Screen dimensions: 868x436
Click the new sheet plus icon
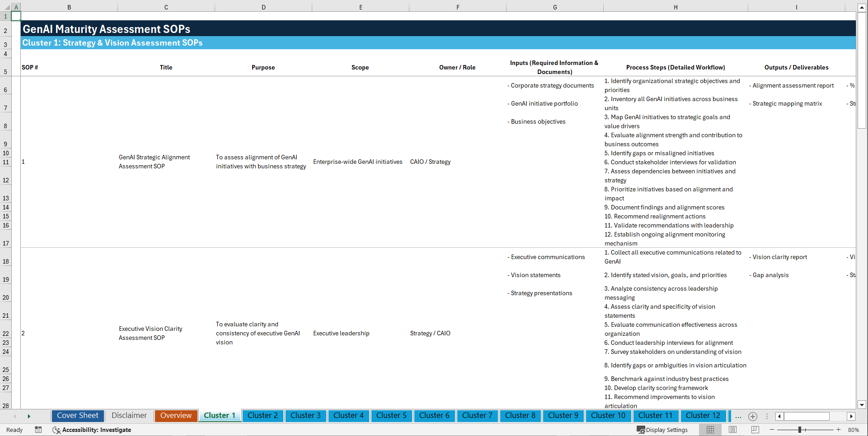(x=752, y=417)
